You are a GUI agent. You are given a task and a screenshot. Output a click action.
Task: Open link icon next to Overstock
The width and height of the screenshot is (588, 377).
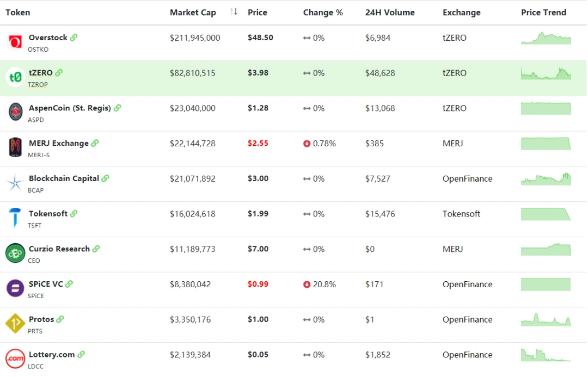click(x=74, y=38)
